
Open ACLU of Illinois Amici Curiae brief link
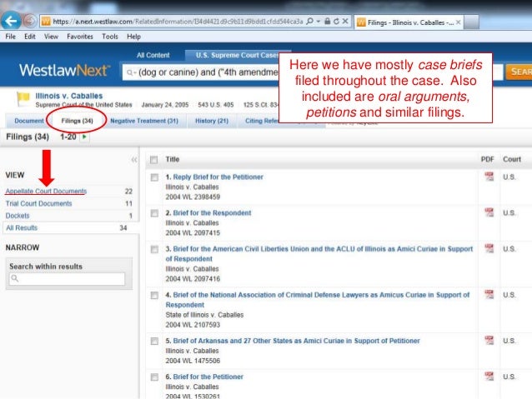(x=319, y=254)
